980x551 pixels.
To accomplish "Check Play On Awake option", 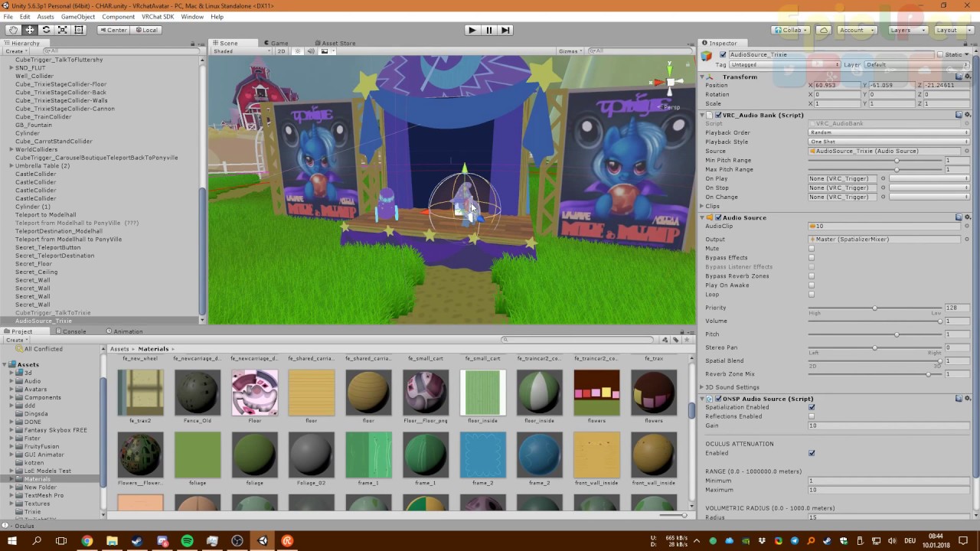I will [812, 285].
